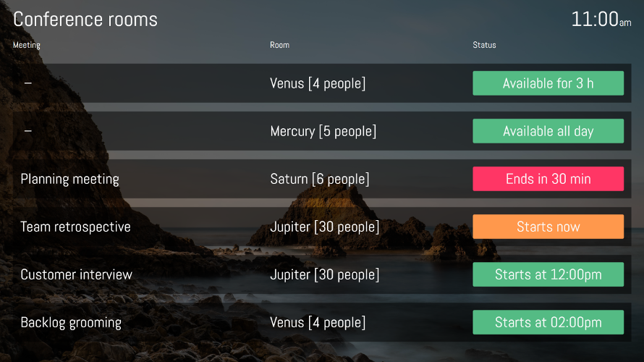Click the Starts at 02:00pm status
The image size is (644, 362).
point(548,322)
